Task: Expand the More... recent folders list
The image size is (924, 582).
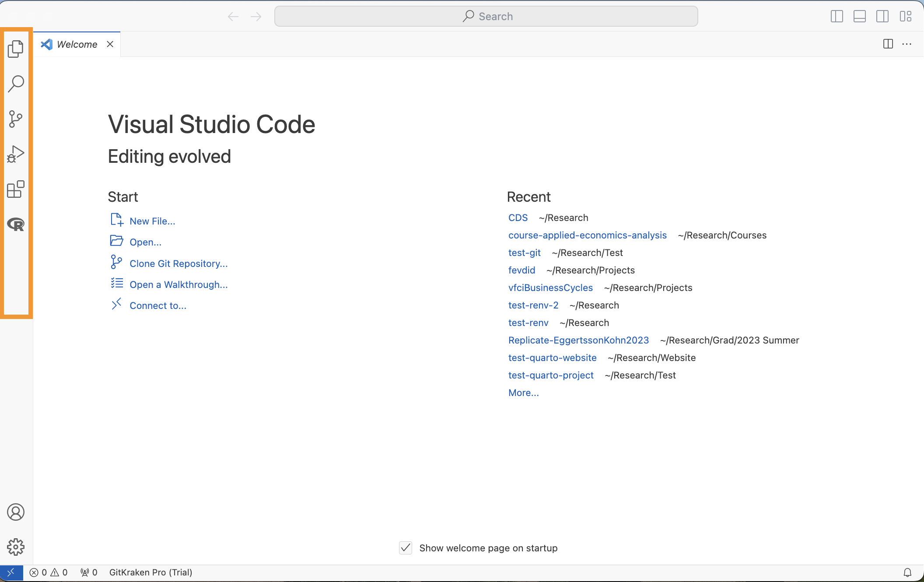Action: coord(523,393)
